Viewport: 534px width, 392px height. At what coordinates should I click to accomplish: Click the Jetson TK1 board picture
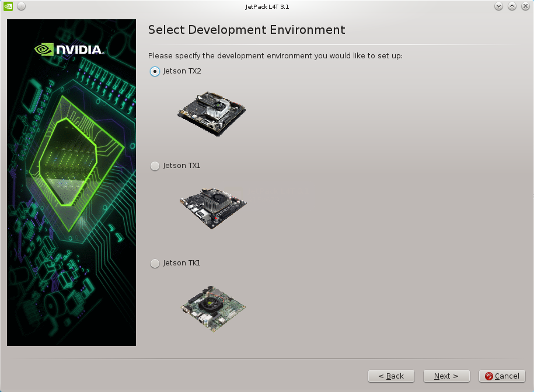(212, 307)
